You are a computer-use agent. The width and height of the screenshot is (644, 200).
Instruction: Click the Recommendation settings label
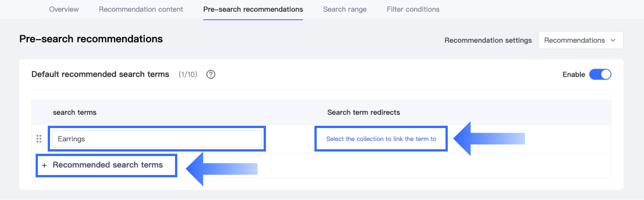pos(488,41)
